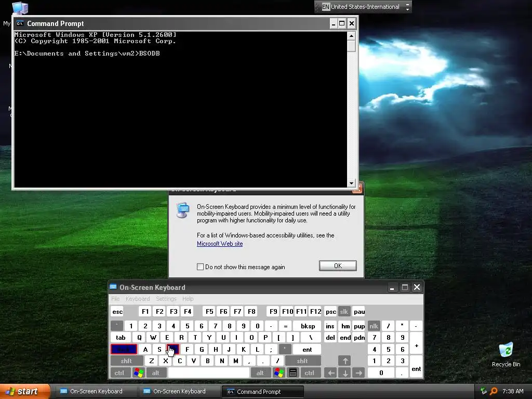The height and width of the screenshot is (399, 532).
Task: Open the Start menu
Action: [x=24, y=392]
